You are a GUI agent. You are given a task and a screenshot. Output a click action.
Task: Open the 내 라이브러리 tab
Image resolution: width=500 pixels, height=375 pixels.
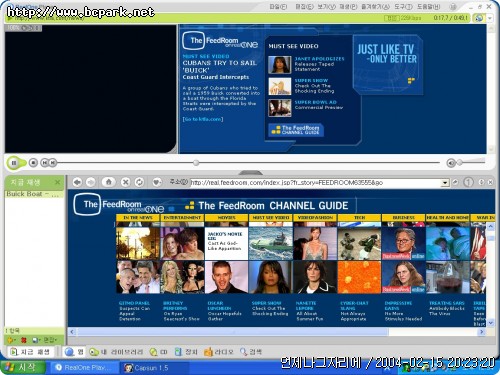coord(116,352)
